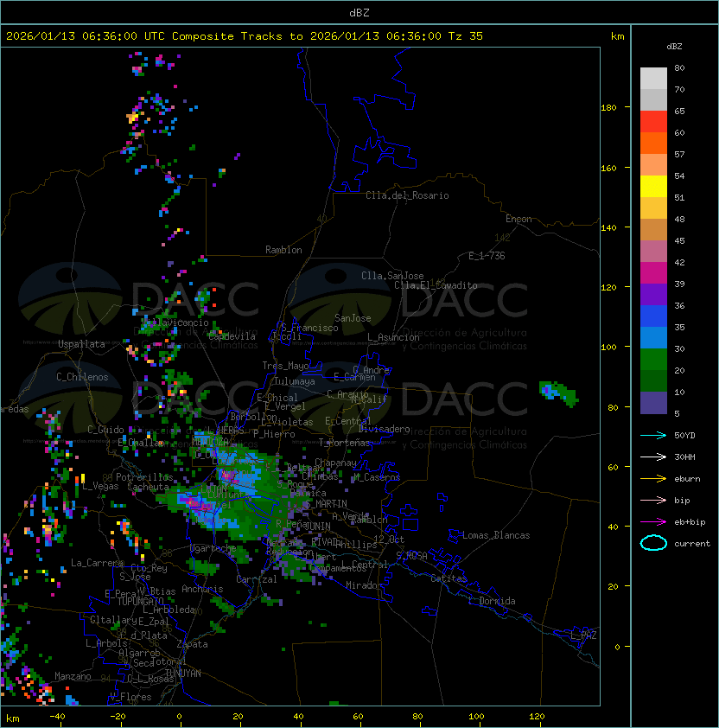
Task: Click the light gray 80 dBZ swatch
Action: (x=653, y=78)
